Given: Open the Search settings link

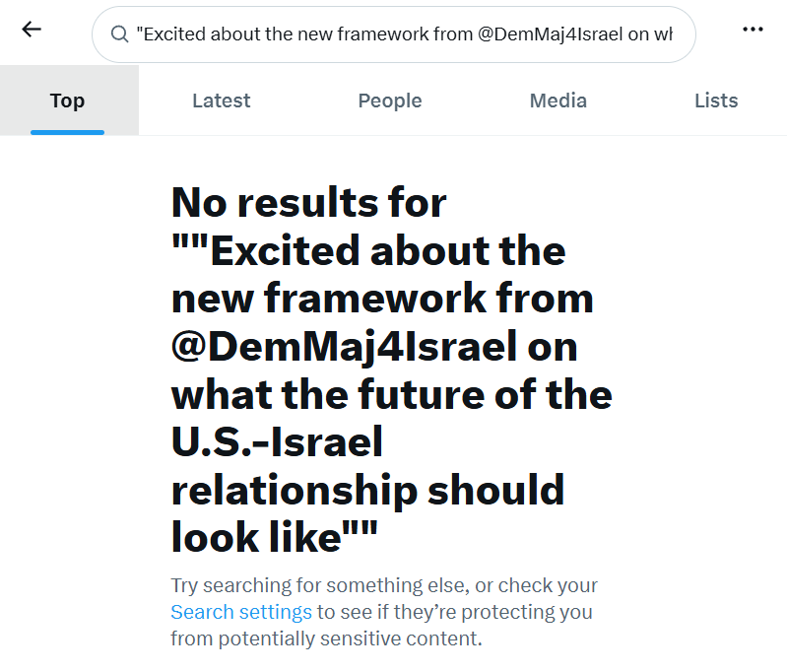Looking at the screenshot, I should point(241,612).
